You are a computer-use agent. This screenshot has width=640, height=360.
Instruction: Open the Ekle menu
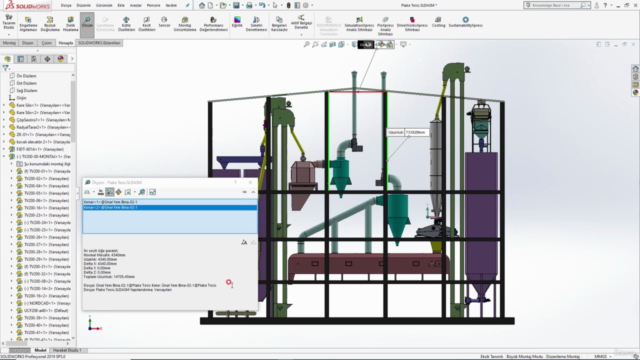pyautogui.click(x=121, y=5)
